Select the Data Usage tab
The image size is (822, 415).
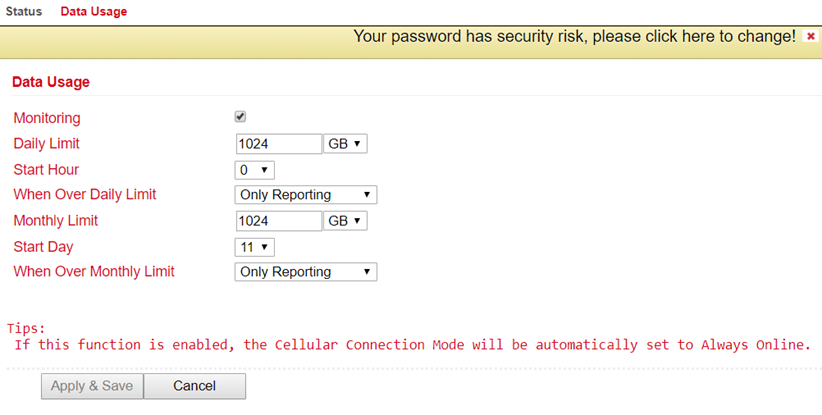(94, 12)
